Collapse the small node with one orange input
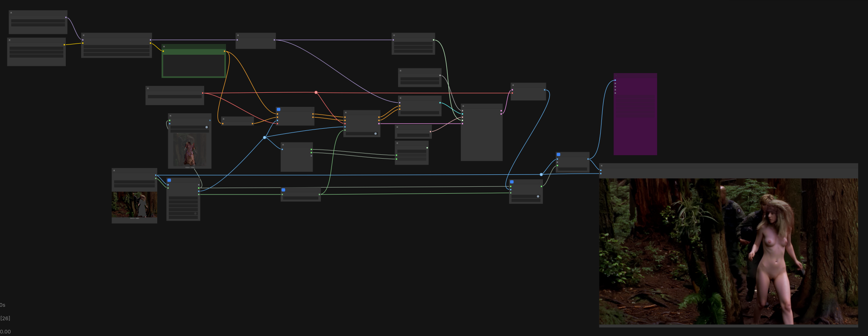This screenshot has height=336, width=868. click(223, 119)
